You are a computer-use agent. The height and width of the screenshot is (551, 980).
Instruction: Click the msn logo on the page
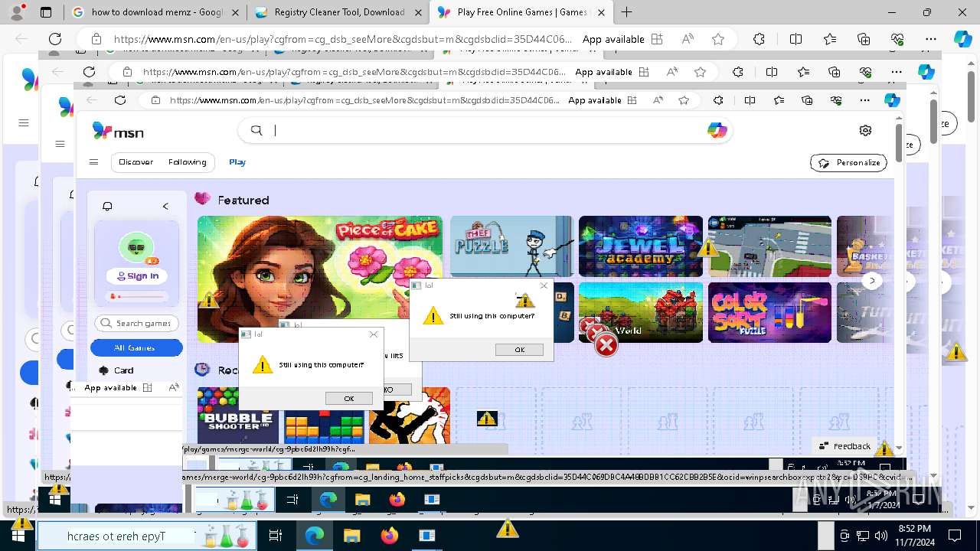tap(118, 132)
